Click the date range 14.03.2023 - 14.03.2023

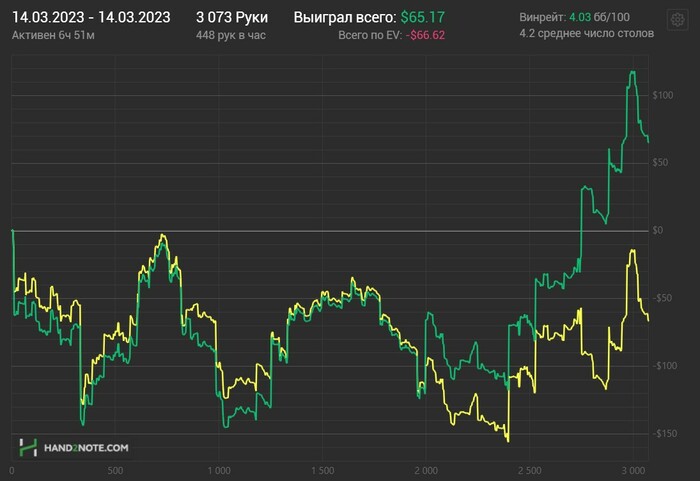point(91,17)
